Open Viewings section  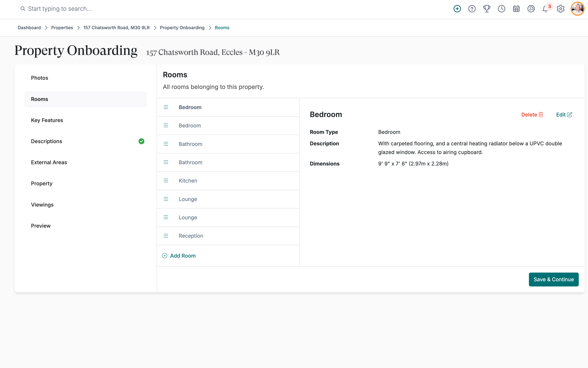(86, 205)
